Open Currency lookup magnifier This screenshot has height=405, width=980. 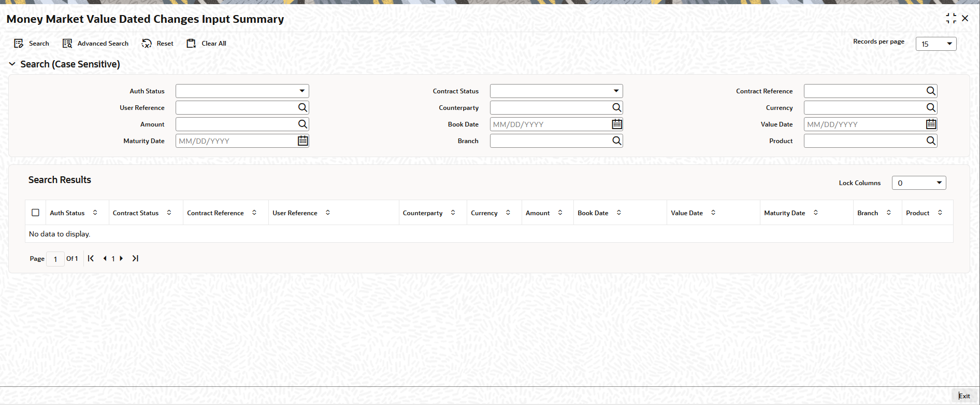pos(931,107)
